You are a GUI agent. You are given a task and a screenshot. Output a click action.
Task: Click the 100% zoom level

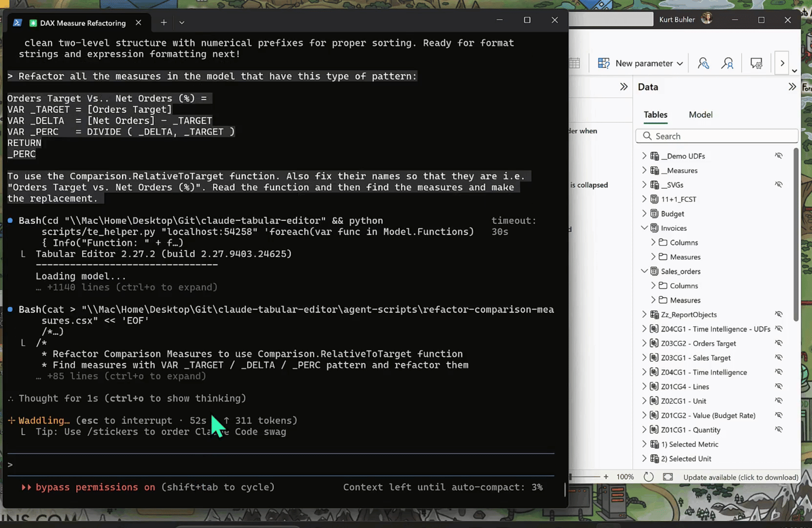click(625, 477)
